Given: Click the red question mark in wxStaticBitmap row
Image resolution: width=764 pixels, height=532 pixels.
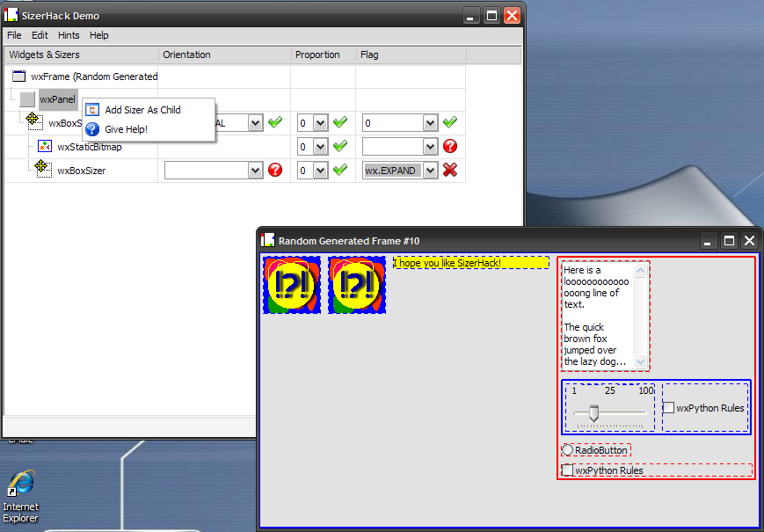Looking at the screenshot, I should pyautogui.click(x=450, y=147).
